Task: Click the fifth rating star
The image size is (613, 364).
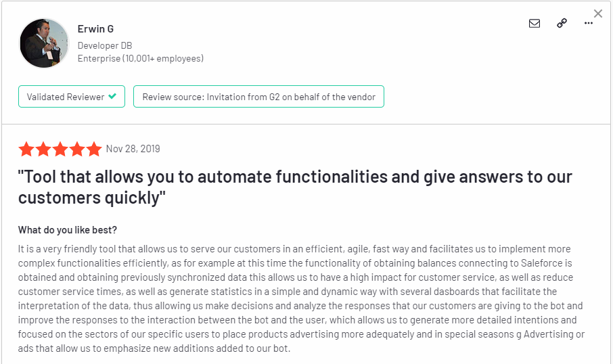Action: click(94, 149)
